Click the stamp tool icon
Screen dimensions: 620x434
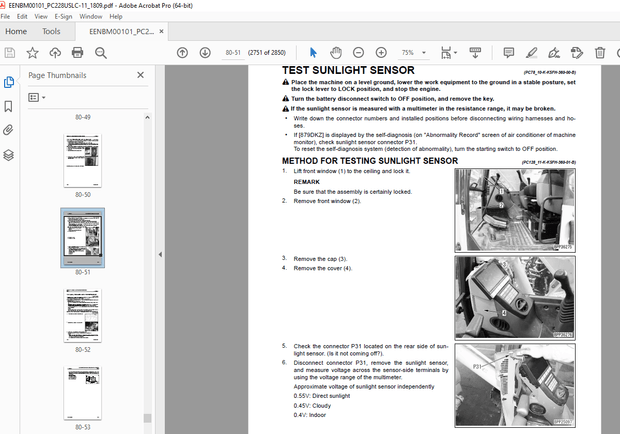pyautogui.click(x=577, y=53)
